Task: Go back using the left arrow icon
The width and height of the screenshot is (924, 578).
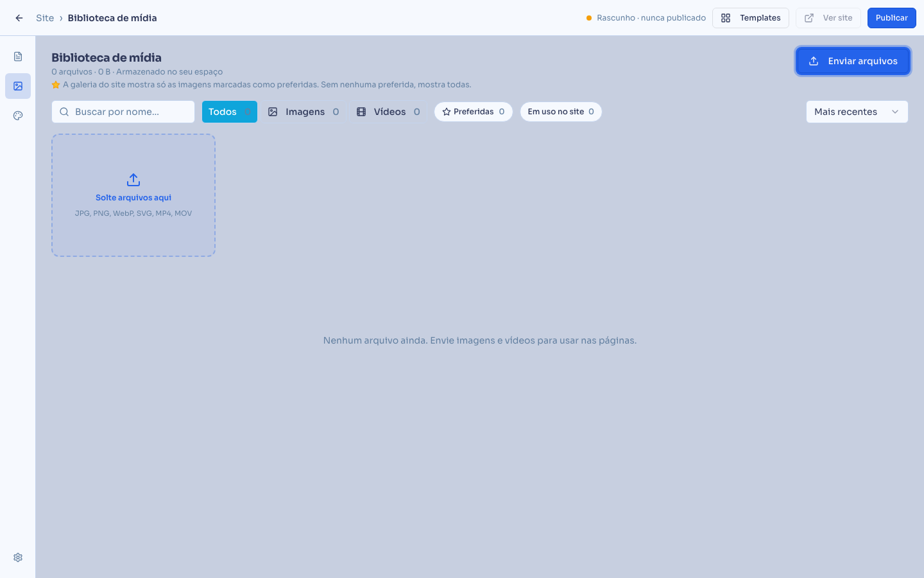Action: click(x=19, y=18)
